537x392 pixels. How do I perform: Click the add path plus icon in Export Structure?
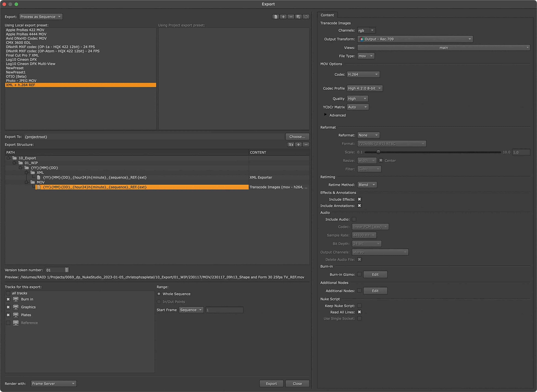point(298,145)
